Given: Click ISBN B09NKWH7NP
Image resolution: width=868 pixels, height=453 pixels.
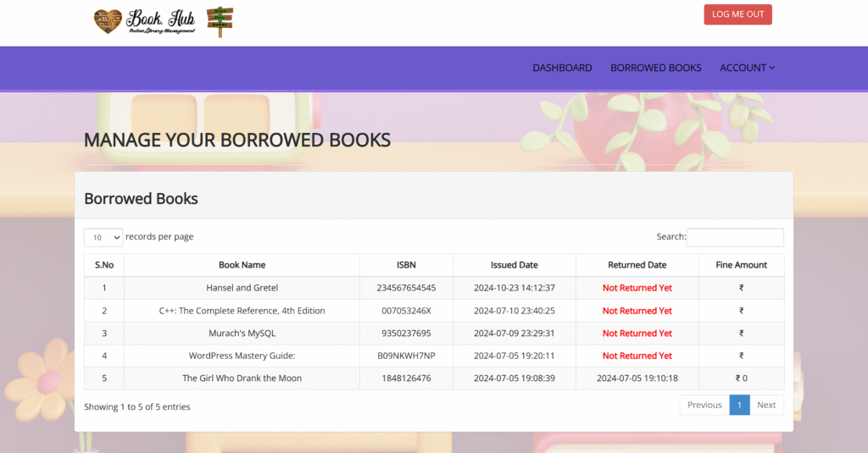Looking at the screenshot, I should tap(406, 356).
